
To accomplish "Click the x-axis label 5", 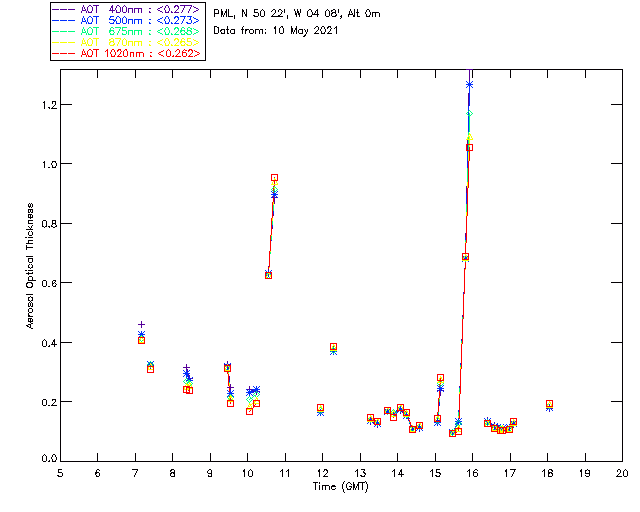I will pos(60,473).
